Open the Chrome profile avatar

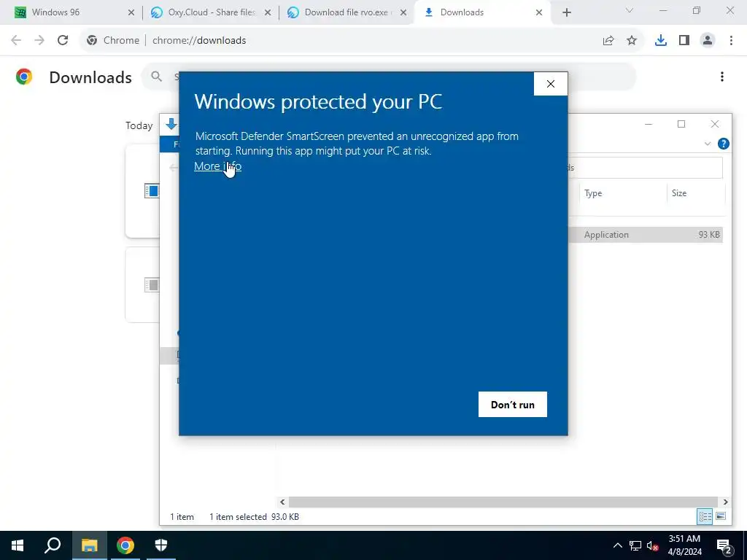coord(708,41)
